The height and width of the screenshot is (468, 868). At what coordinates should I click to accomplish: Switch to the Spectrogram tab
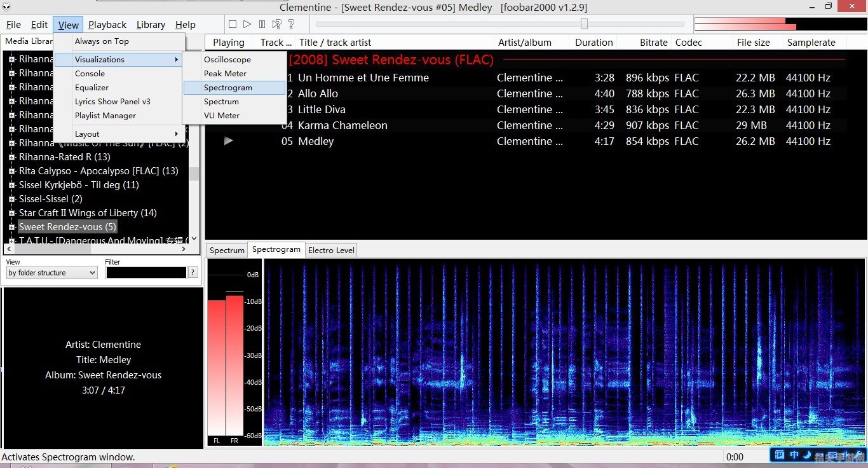coord(276,249)
